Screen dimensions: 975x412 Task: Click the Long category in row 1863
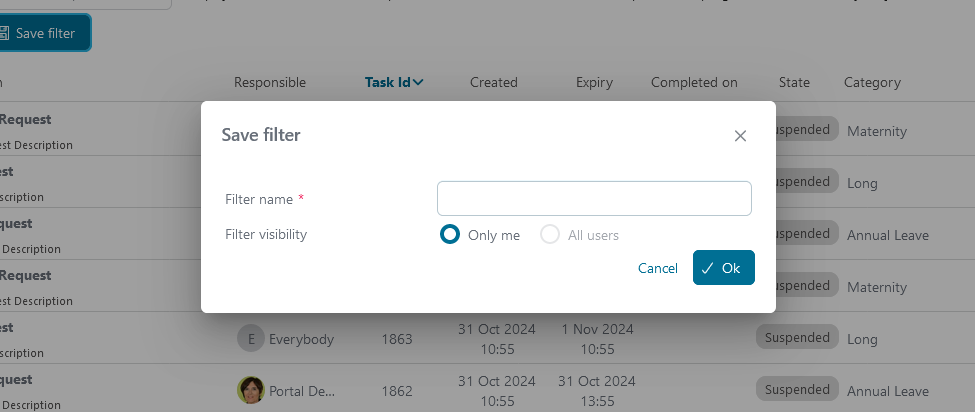(x=862, y=339)
